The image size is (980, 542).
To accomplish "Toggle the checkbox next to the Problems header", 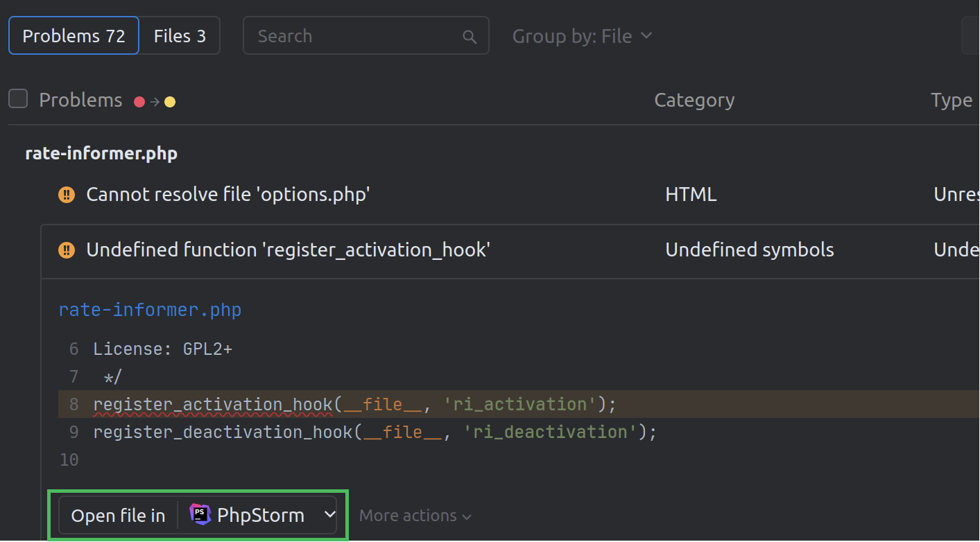I will click(17, 98).
